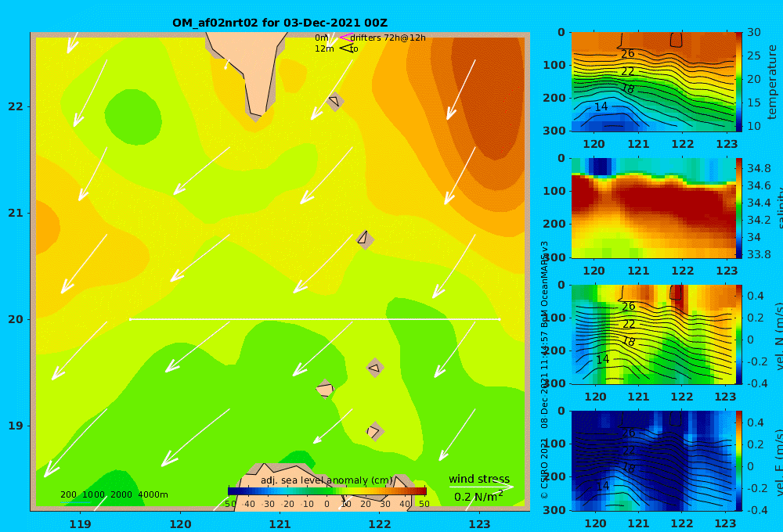The width and height of the screenshot is (783, 532).
Task: Click longitude label 123 below the main map
Action: tap(479, 524)
